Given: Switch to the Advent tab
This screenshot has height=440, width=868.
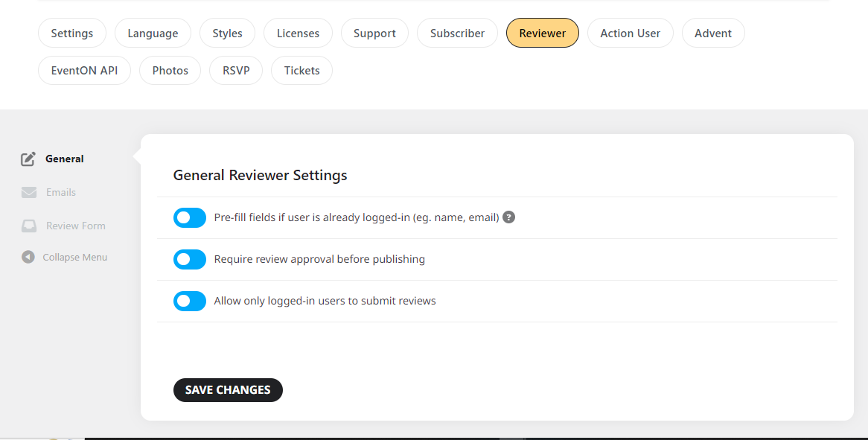Looking at the screenshot, I should coord(713,34).
